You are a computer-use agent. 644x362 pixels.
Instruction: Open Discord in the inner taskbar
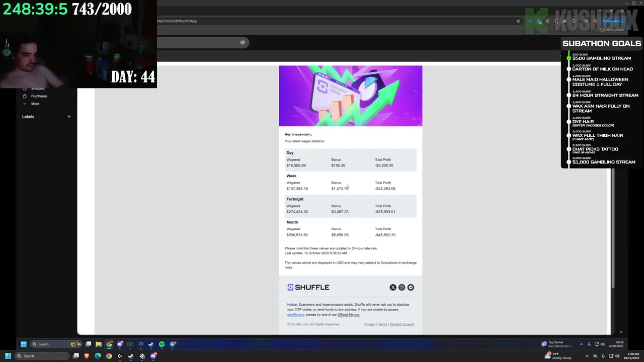pos(120,344)
